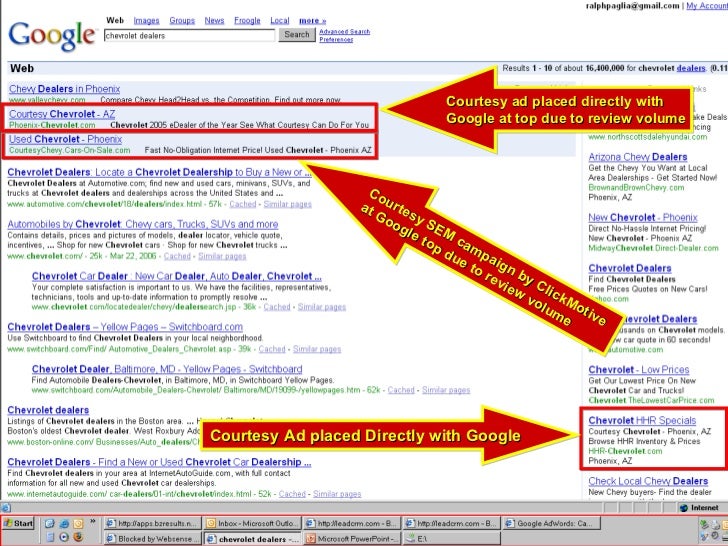
Task: Click BrownandBrownChevy.com ad URL text
Action: click(x=636, y=188)
